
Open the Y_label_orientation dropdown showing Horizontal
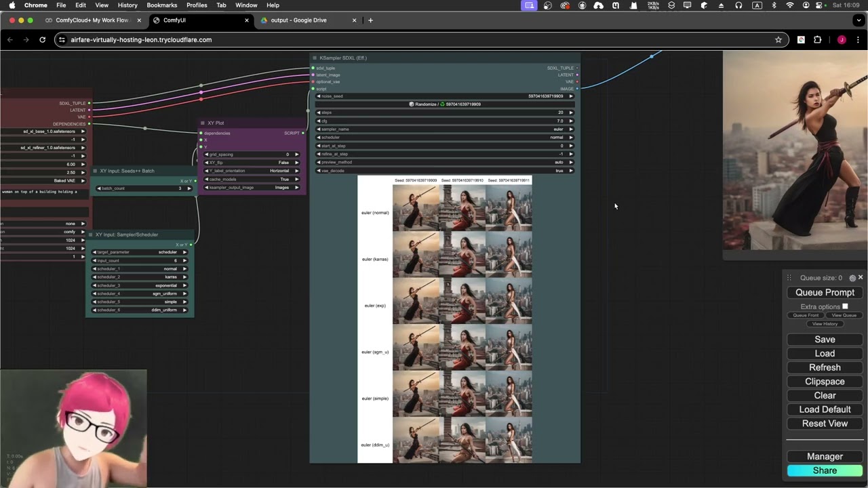(x=250, y=171)
